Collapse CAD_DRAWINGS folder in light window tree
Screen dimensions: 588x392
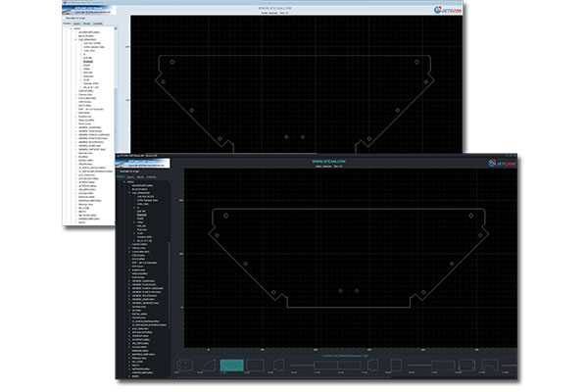click(75, 39)
